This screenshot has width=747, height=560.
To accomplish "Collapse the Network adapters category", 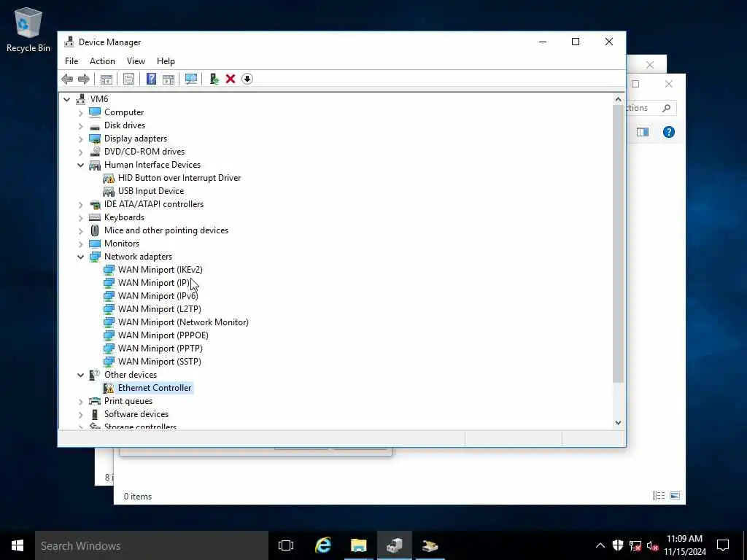I will [80, 257].
